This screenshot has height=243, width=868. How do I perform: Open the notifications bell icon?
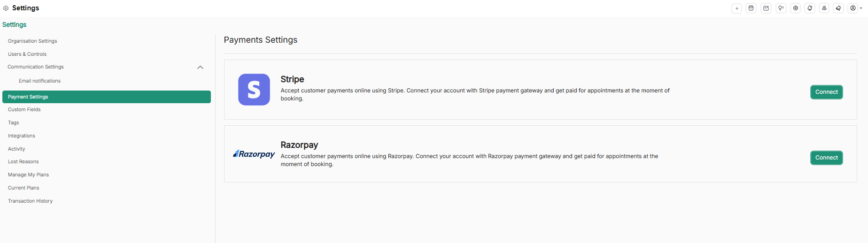810,8
